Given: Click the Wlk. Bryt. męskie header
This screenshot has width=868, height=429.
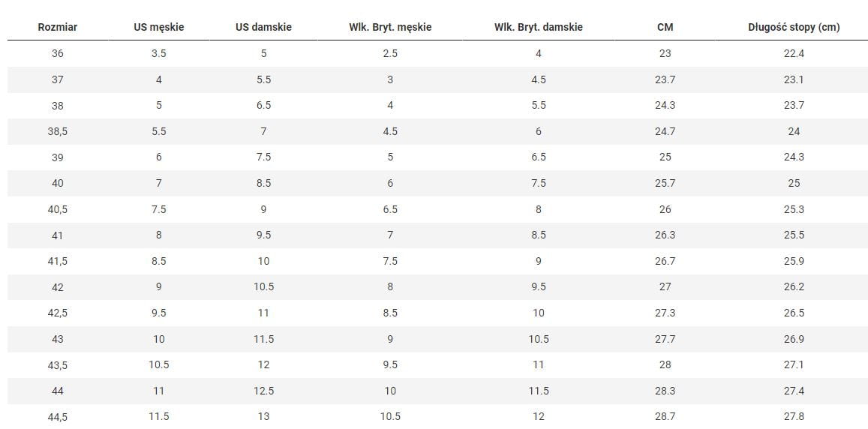Looking at the screenshot, I should click(x=390, y=27).
